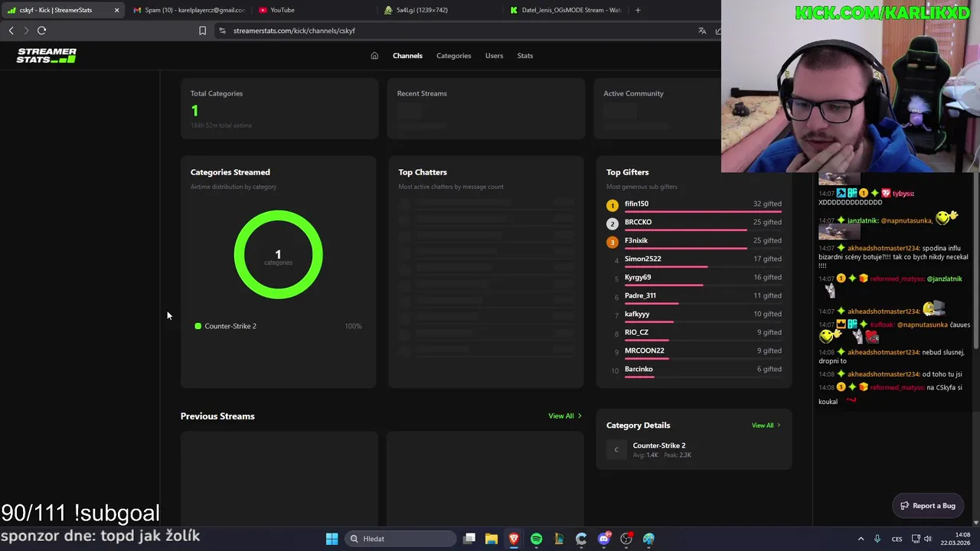Click the Kyrgy69 gifter name
The height and width of the screenshot is (551, 980).
[x=638, y=277]
